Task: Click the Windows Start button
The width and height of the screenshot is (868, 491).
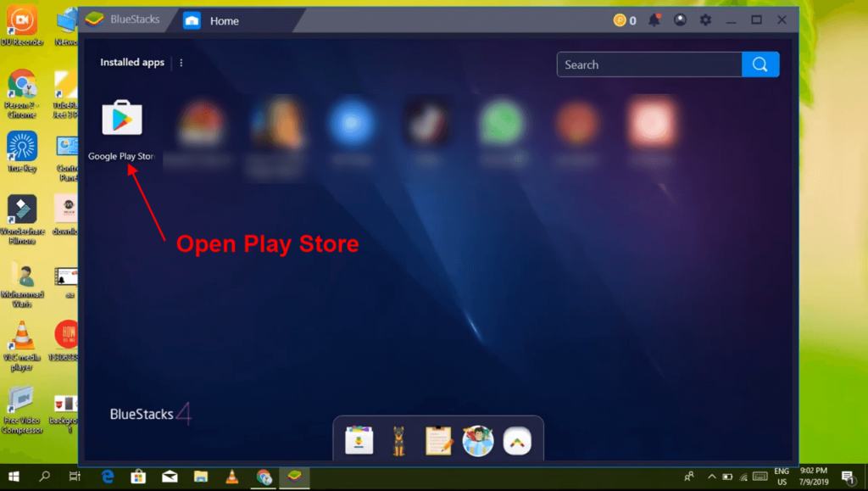Action: [14, 477]
